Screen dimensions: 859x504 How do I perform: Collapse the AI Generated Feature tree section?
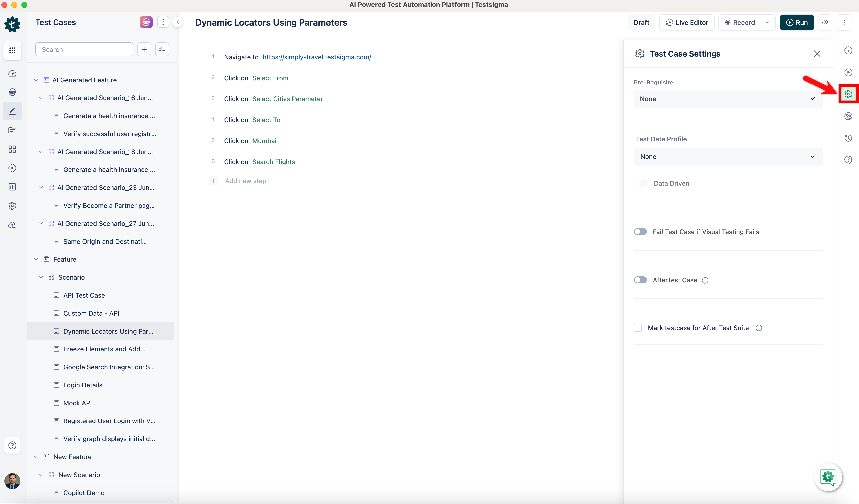pos(36,80)
